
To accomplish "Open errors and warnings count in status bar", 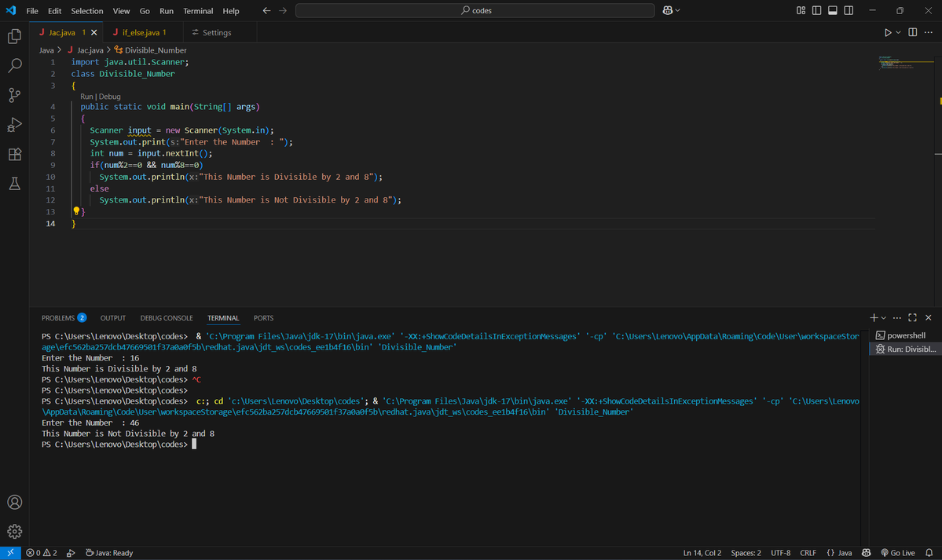I will coord(42,553).
